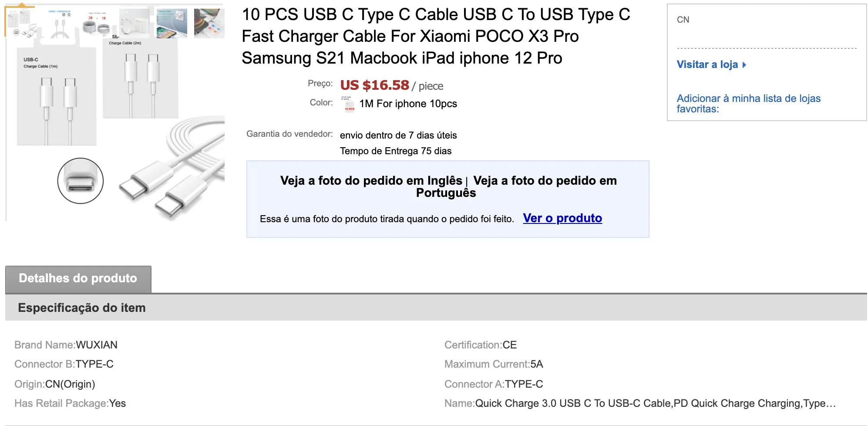The height and width of the screenshot is (426, 868).
Task: Click the US $16.58 price
Action: click(374, 85)
